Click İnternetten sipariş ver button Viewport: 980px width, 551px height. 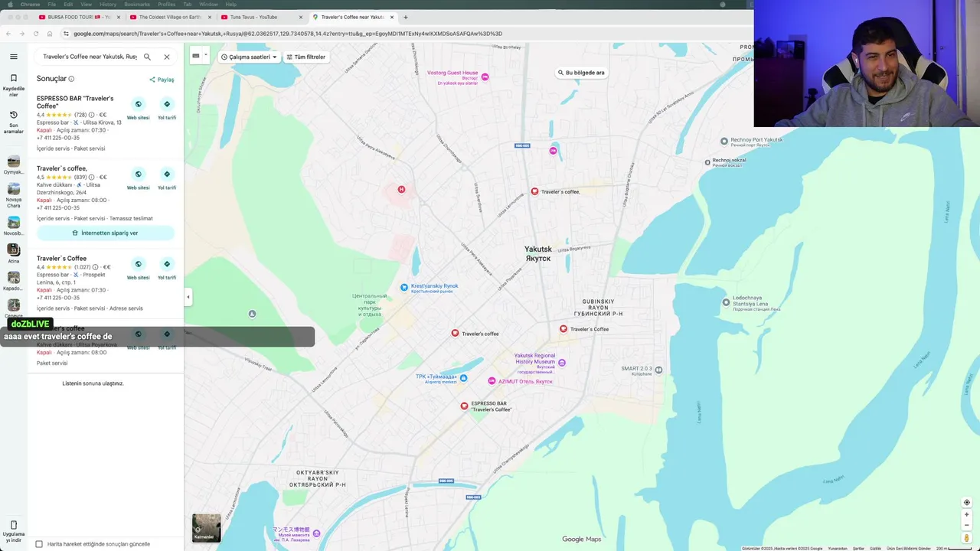[106, 233]
